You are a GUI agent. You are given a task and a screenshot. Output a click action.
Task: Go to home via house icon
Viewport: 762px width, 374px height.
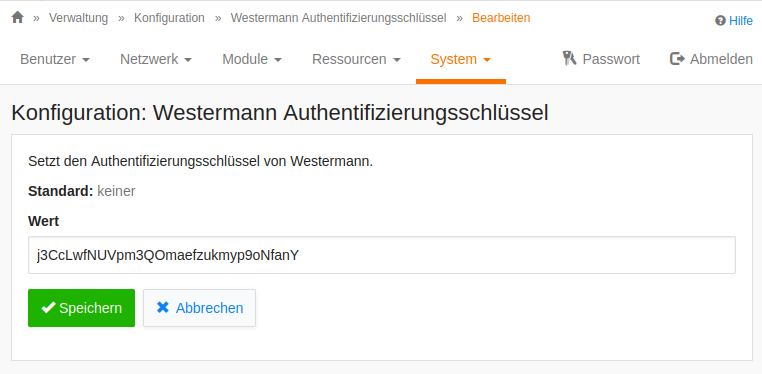coord(17,17)
